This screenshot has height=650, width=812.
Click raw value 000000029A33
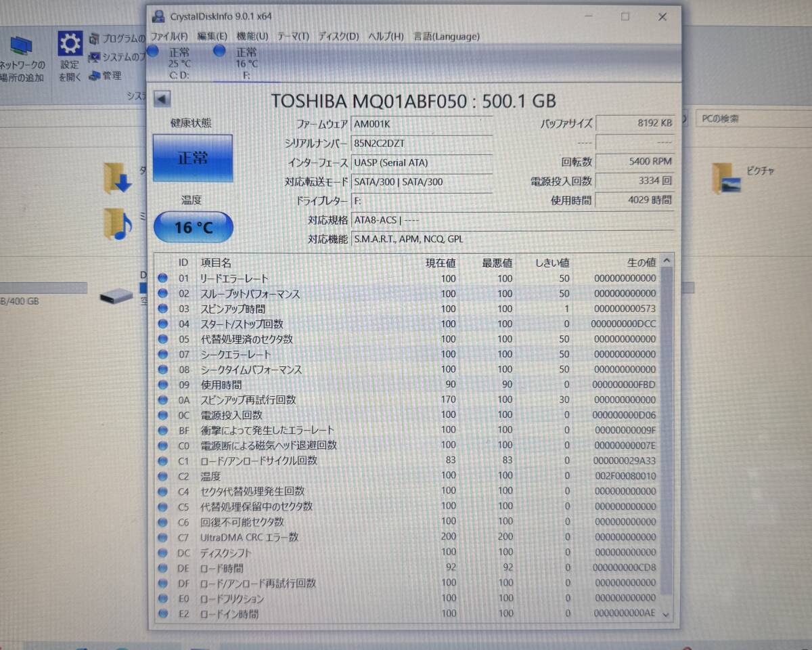tap(625, 460)
